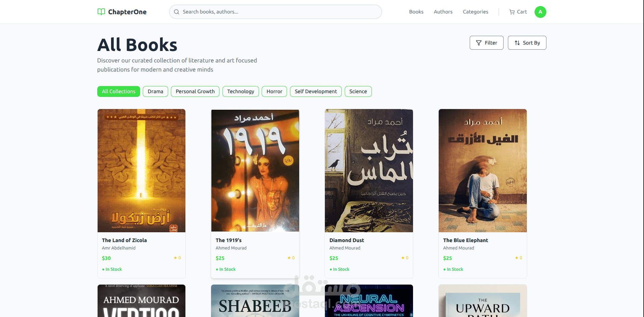644x317 pixels.
Task: Open the Categories nav link
Action: [475, 12]
